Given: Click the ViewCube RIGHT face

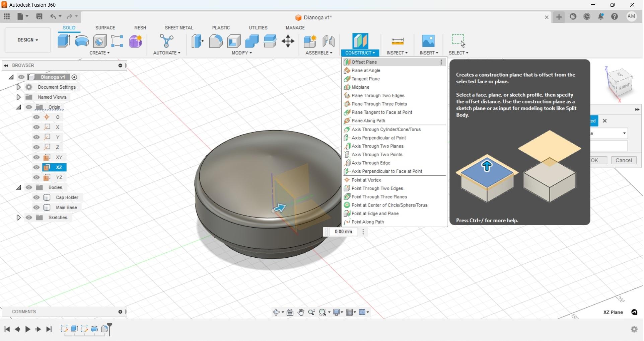Looking at the screenshot, I should (x=624, y=87).
